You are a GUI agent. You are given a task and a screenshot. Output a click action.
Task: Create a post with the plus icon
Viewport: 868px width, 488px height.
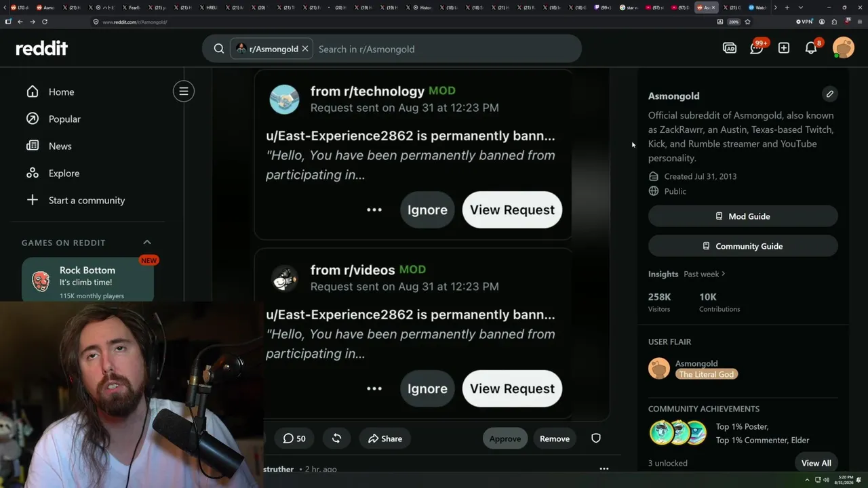784,48
